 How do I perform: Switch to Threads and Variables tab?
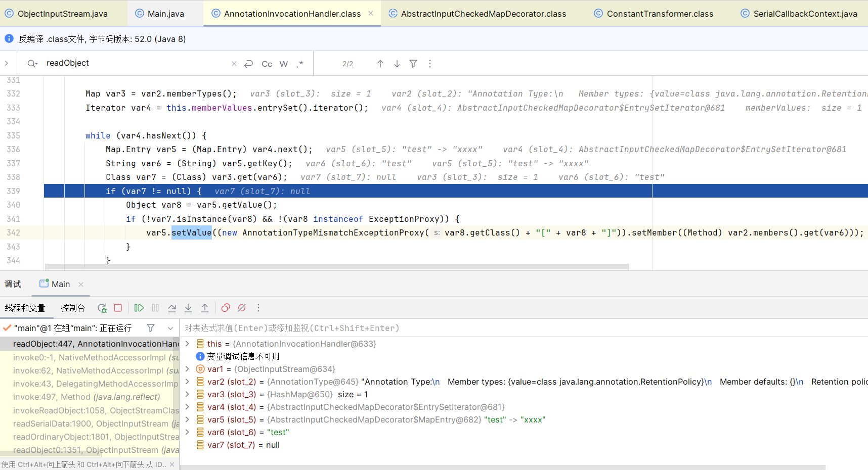pyautogui.click(x=25, y=308)
